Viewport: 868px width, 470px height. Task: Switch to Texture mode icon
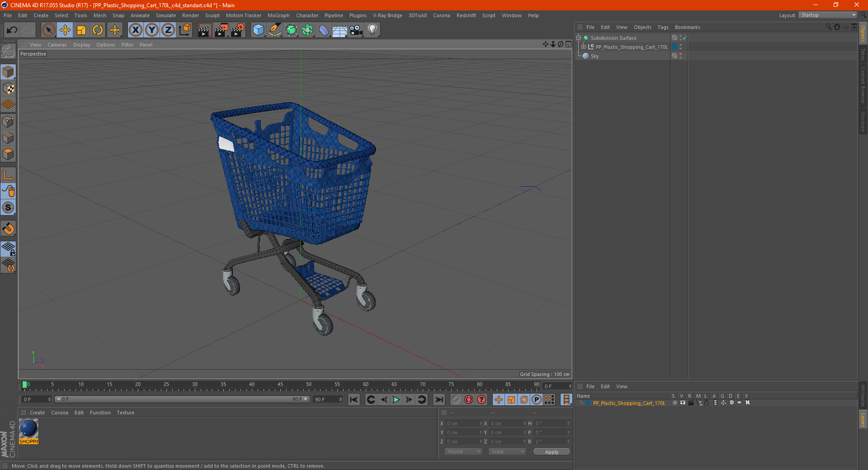click(8, 89)
